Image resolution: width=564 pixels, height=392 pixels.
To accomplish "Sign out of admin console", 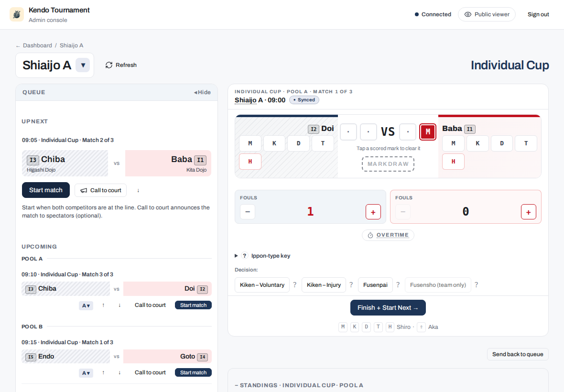I will click(x=538, y=14).
